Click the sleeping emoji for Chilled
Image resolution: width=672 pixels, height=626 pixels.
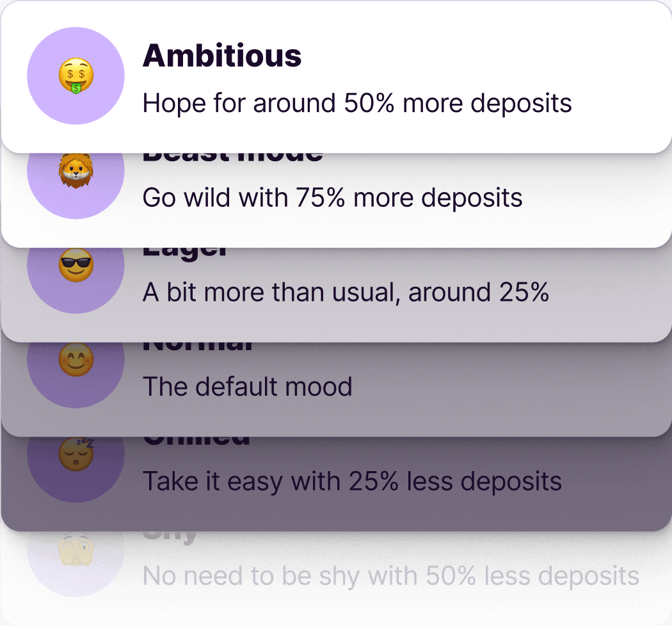[x=76, y=454]
